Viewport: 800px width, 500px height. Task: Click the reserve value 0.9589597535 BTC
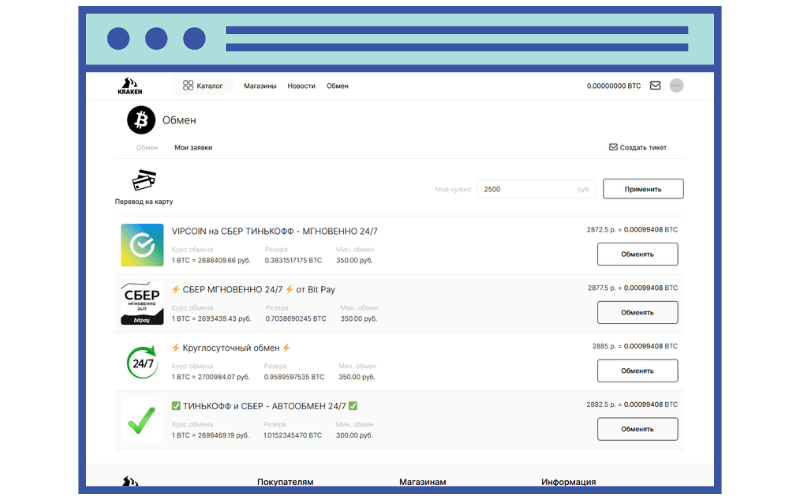[294, 377]
